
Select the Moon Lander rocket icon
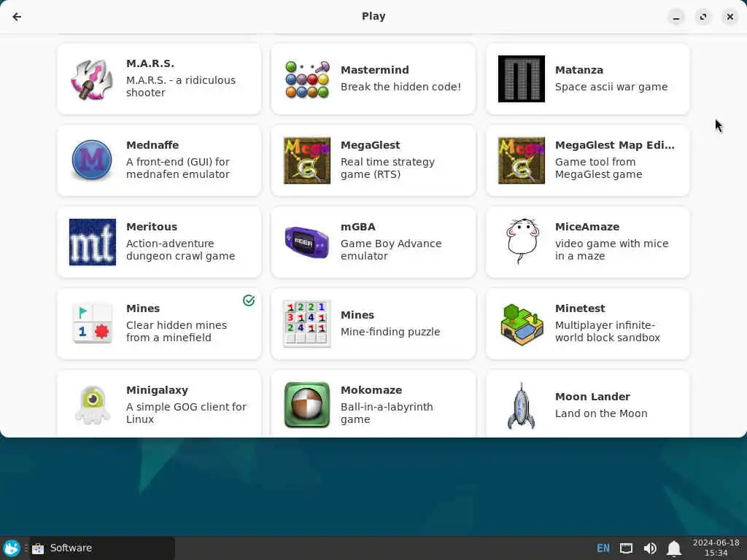pos(521,405)
